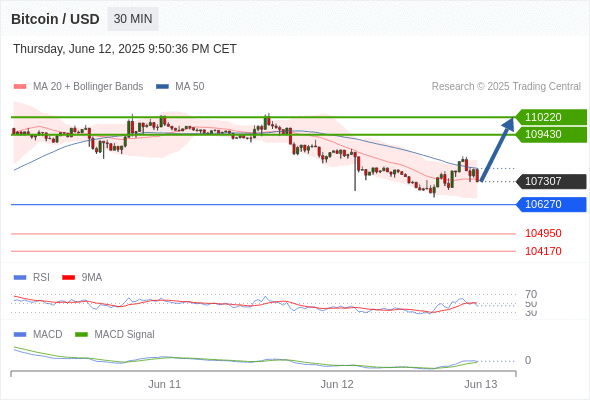Click the Bitcoin / USD chart title
Viewport: 590px width, 400px height.
click(x=55, y=19)
